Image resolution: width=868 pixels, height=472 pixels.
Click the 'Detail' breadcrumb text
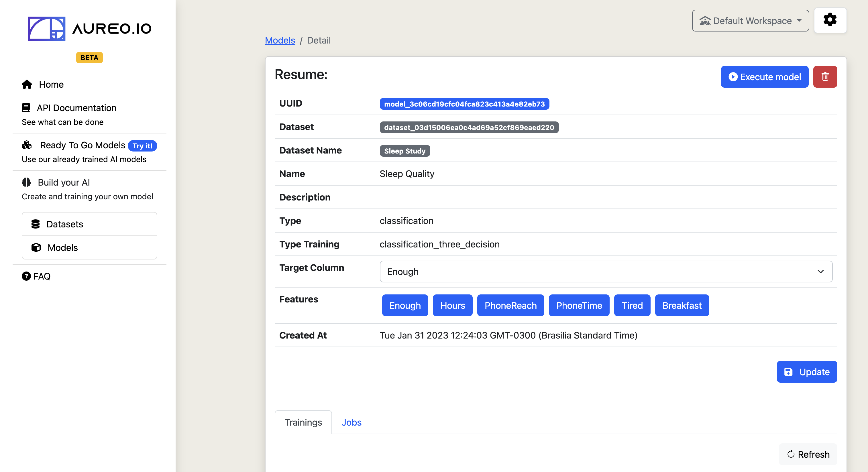319,40
